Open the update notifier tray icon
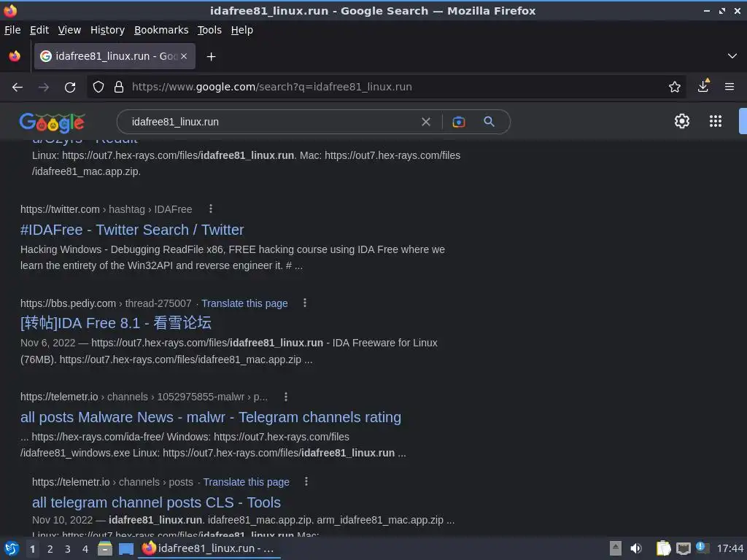This screenshot has height=560, width=747. (x=702, y=548)
